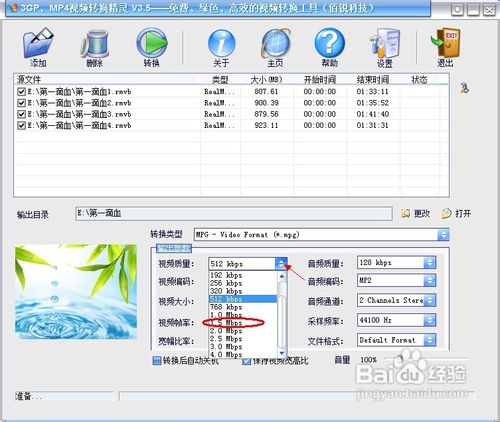500x422 pixels.
Task: Open the 主页 (Homepage) globe icon
Action: click(x=275, y=43)
